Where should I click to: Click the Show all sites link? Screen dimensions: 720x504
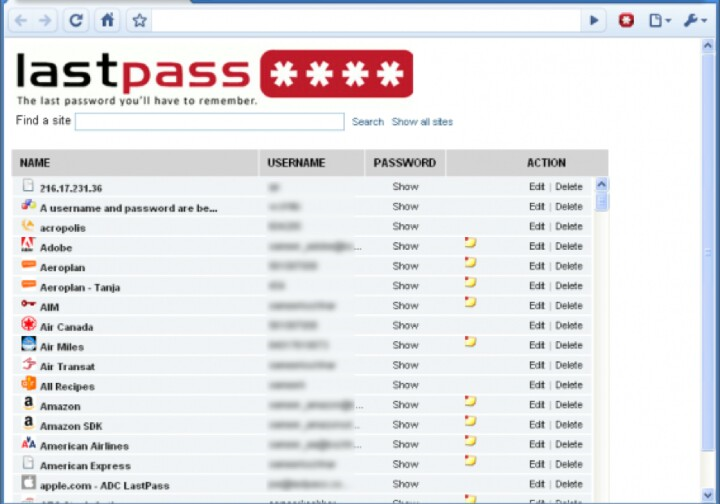coord(422,122)
